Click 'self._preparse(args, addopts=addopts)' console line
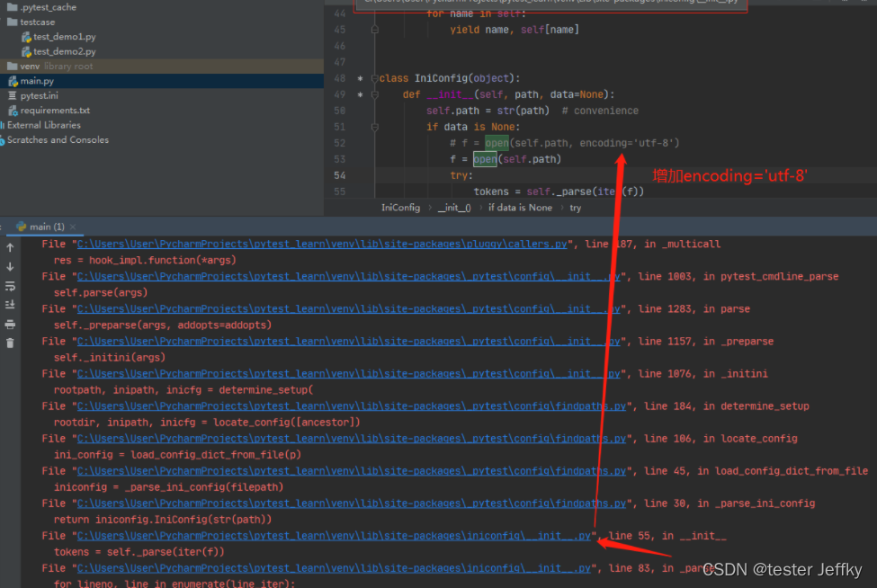Screen dimensions: 877x588 (163, 325)
